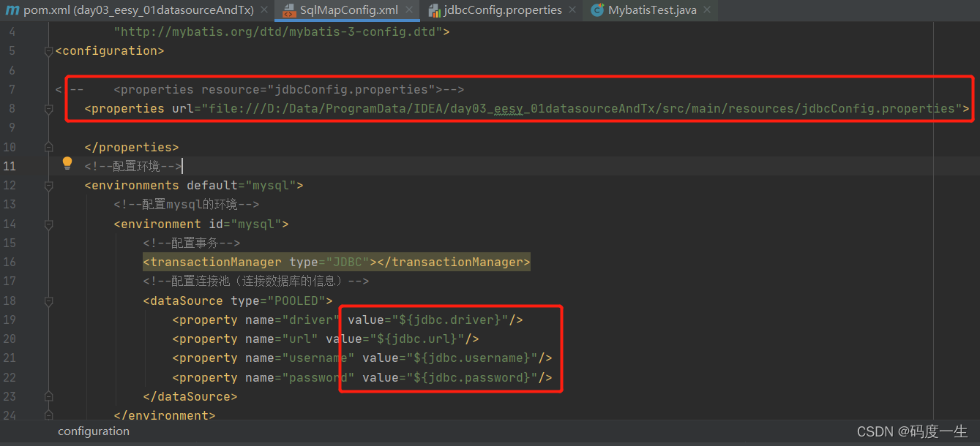Click the properties file icon on jdbcConfig tab
The height and width of the screenshot is (446, 980).
pyautogui.click(x=434, y=10)
